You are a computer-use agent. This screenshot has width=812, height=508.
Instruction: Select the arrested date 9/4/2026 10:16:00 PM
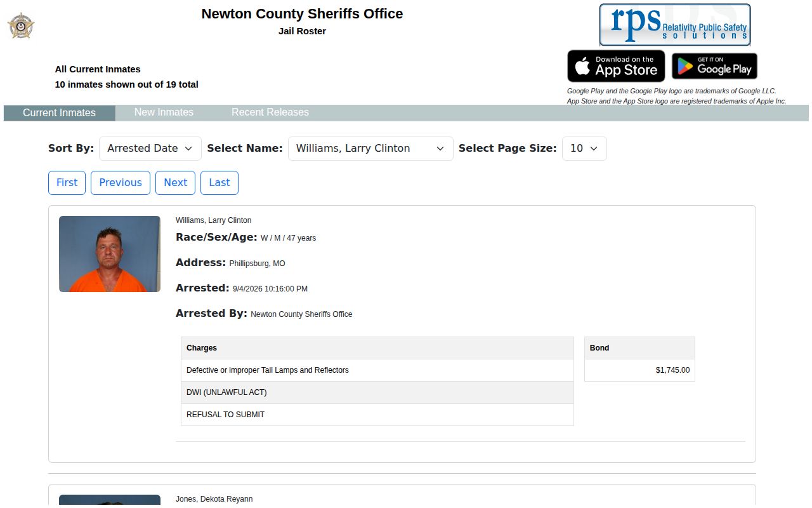[270, 289]
